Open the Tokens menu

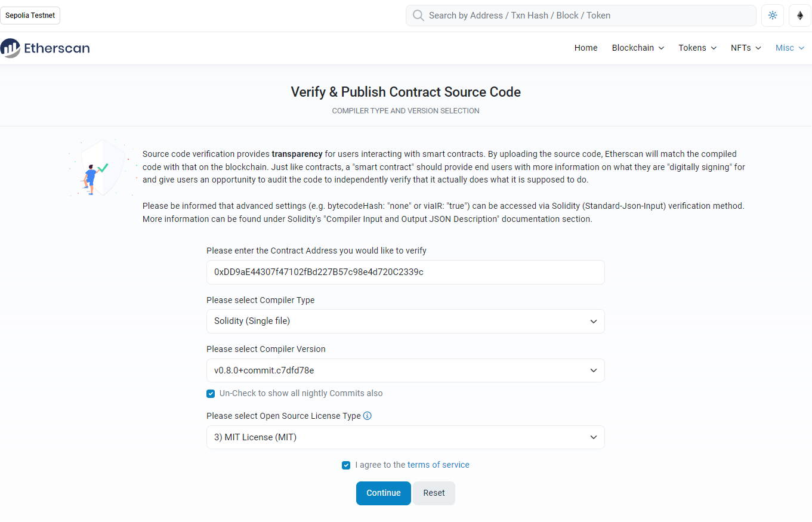pyautogui.click(x=697, y=48)
